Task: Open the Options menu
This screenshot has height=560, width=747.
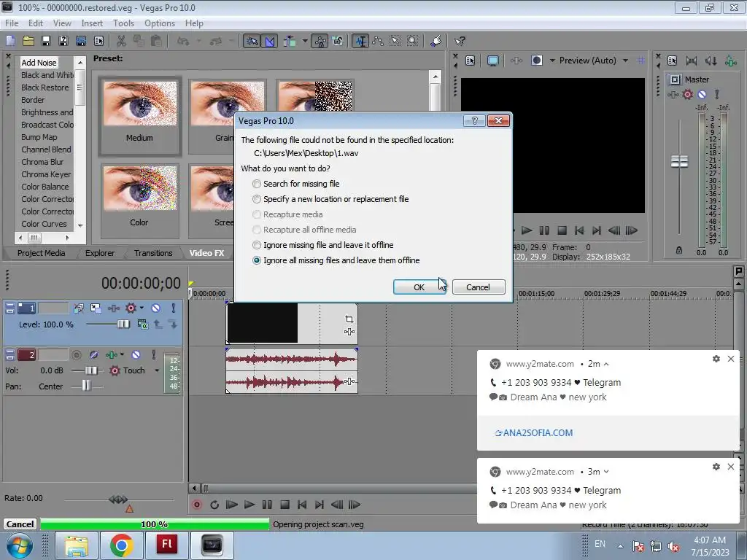Action: (x=160, y=23)
